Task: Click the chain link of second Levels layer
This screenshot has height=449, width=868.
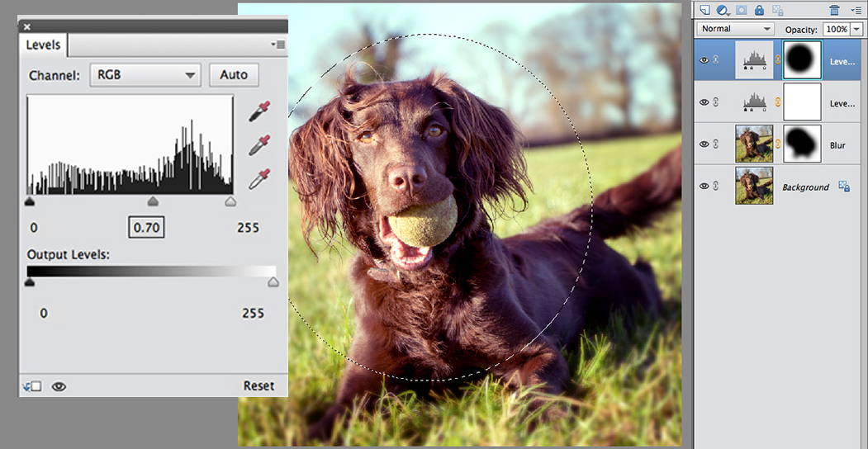Action: [778, 102]
